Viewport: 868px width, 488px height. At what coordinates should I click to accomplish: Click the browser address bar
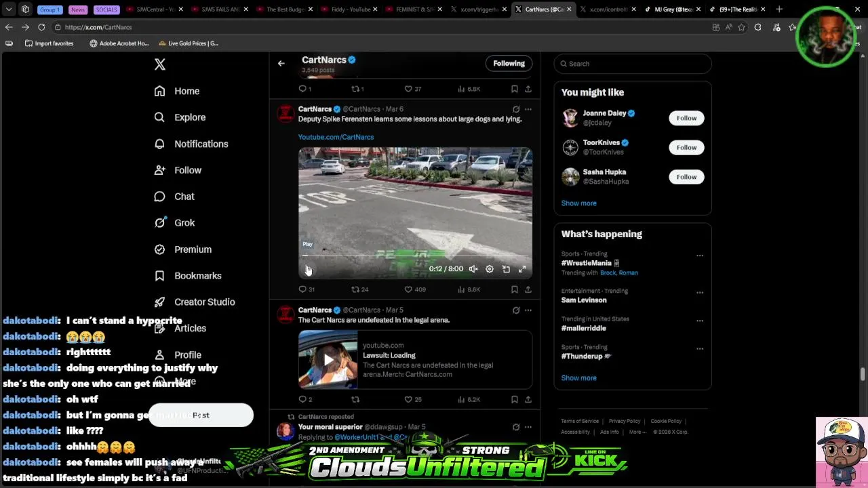click(380, 27)
